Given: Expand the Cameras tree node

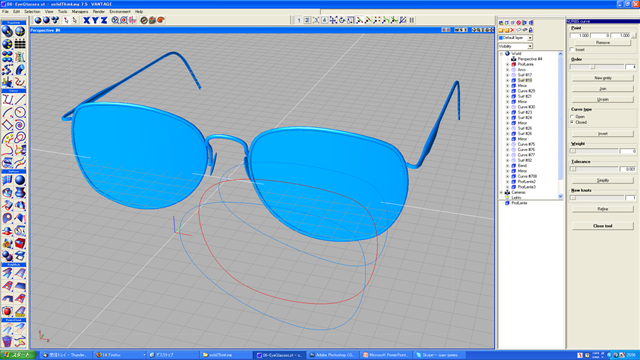Looking at the screenshot, I should point(502,192).
